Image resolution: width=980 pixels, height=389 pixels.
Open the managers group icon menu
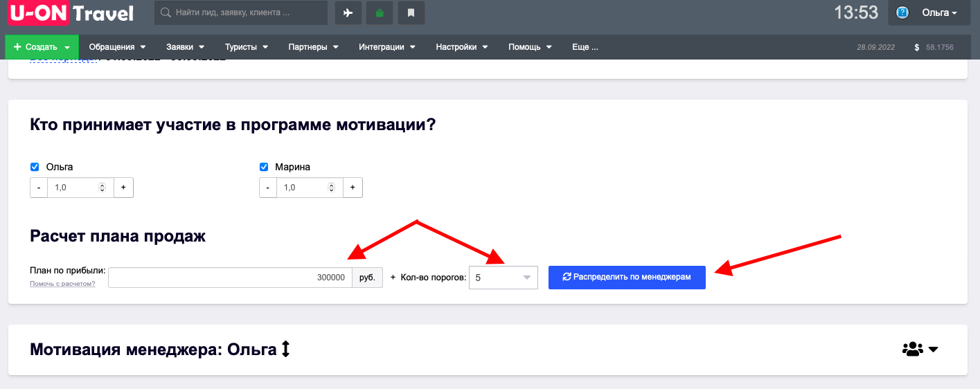pyautogui.click(x=920, y=350)
